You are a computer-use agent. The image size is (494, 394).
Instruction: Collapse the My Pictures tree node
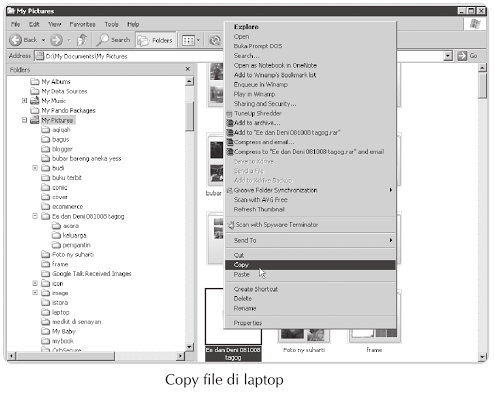[24, 120]
